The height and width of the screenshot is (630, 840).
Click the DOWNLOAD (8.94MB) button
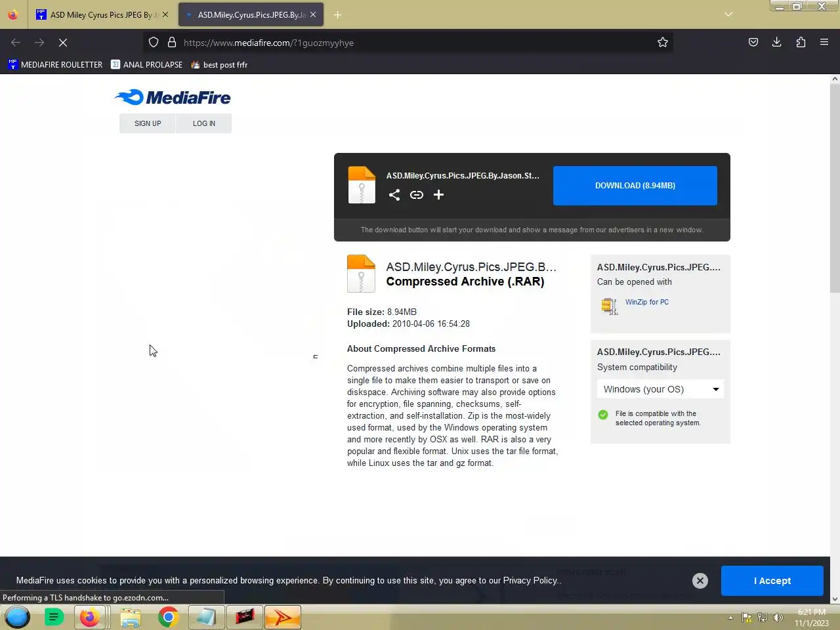click(635, 186)
